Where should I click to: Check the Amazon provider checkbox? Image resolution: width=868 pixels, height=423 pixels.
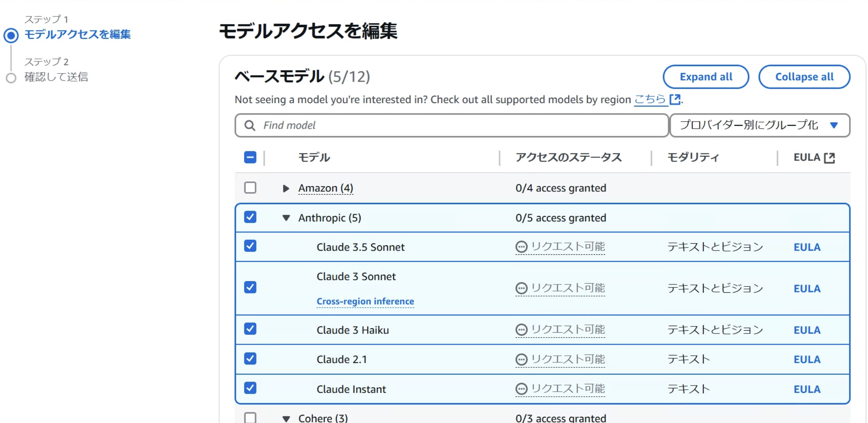pos(250,188)
